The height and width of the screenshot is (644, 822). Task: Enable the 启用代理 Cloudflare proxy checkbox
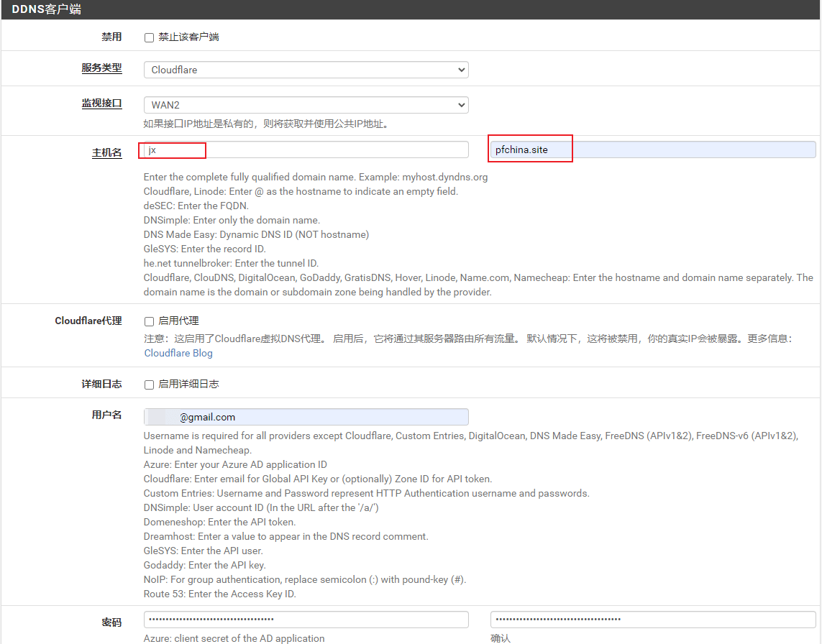click(x=150, y=321)
